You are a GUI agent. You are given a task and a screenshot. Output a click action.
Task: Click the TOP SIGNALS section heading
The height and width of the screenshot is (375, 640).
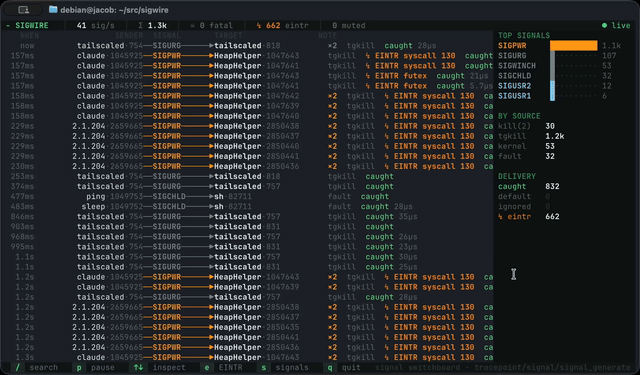524,36
